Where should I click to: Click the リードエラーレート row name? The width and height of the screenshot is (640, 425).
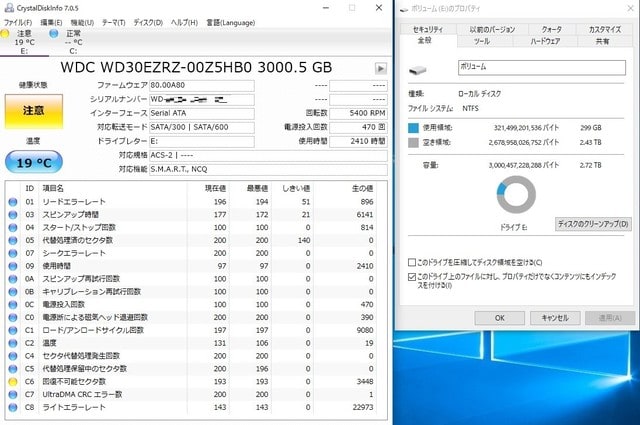click(74, 202)
